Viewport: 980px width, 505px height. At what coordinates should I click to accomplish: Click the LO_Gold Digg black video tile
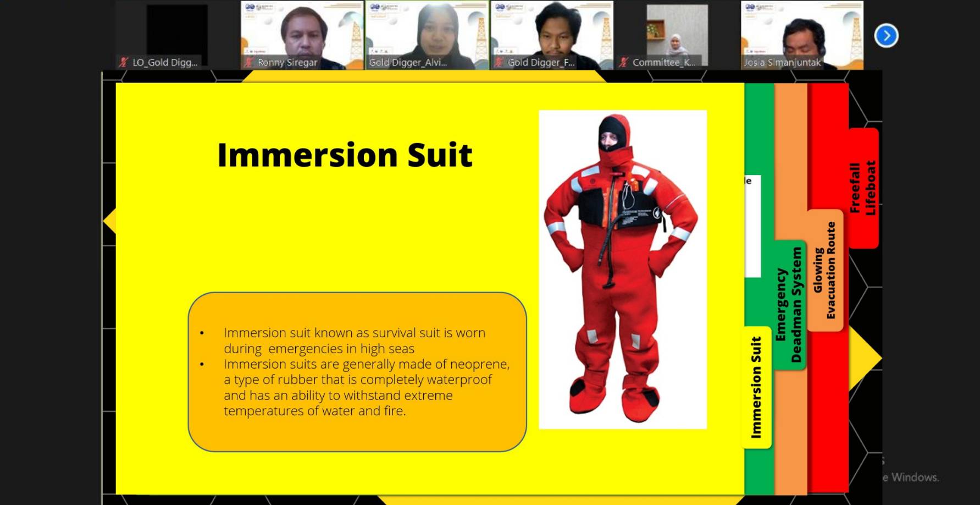[177, 30]
